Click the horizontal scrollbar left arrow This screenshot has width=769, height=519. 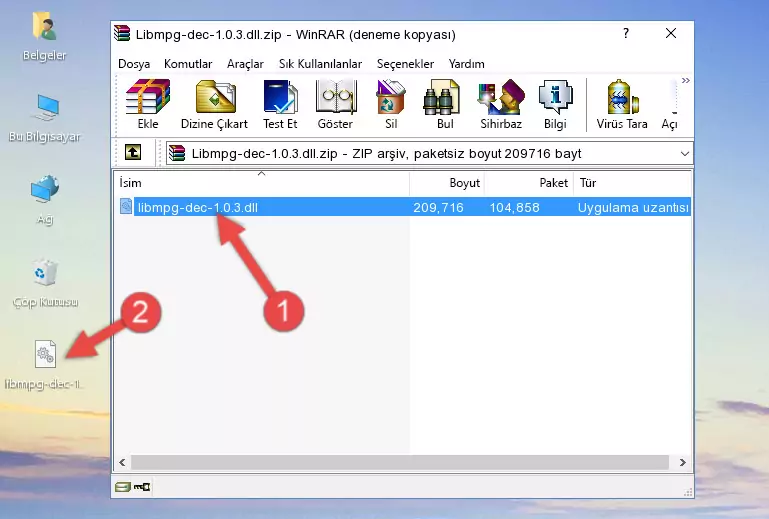[122, 462]
